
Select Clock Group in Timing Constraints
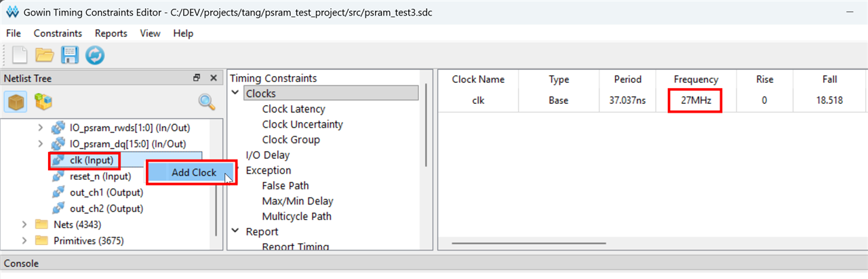pos(291,140)
